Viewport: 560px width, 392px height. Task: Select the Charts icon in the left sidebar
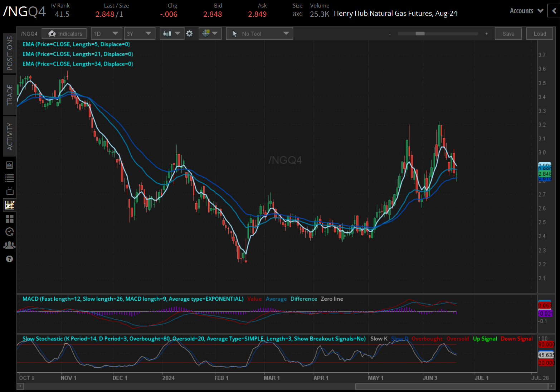[x=10, y=204]
